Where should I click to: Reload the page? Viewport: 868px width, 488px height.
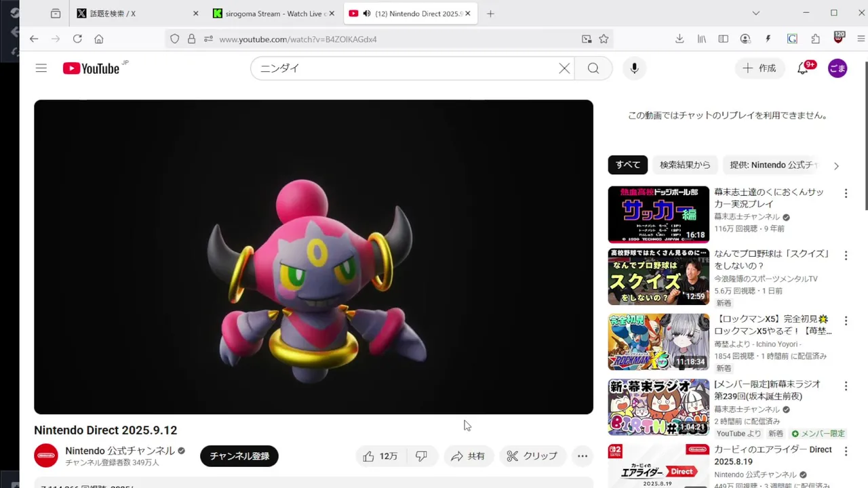77,39
